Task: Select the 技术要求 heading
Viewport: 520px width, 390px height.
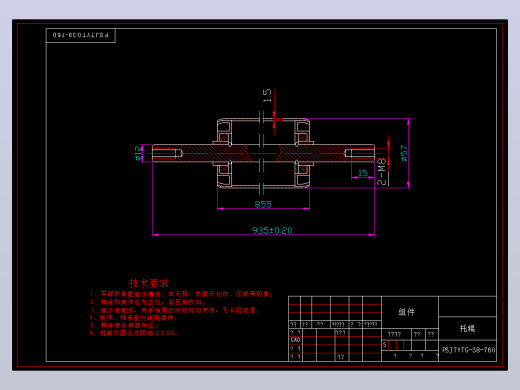Action: [x=149, y=283]
